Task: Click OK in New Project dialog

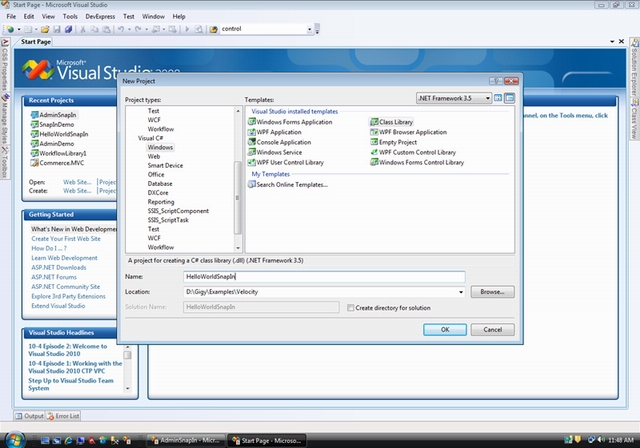Action: point(445,329)
